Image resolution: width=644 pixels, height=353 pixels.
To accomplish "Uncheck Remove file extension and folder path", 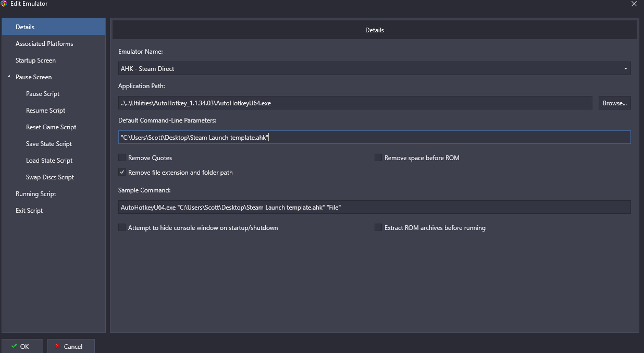I will (122, 172).
